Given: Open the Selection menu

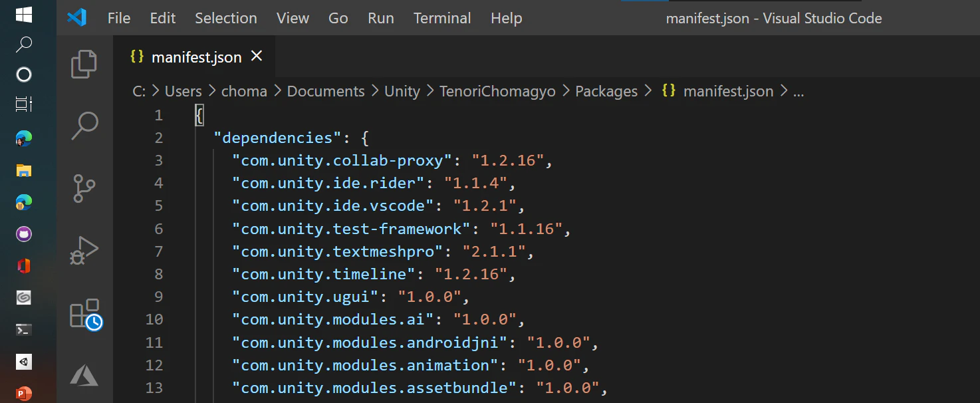Looking at the screenshot, I should [x=226, y=18].
